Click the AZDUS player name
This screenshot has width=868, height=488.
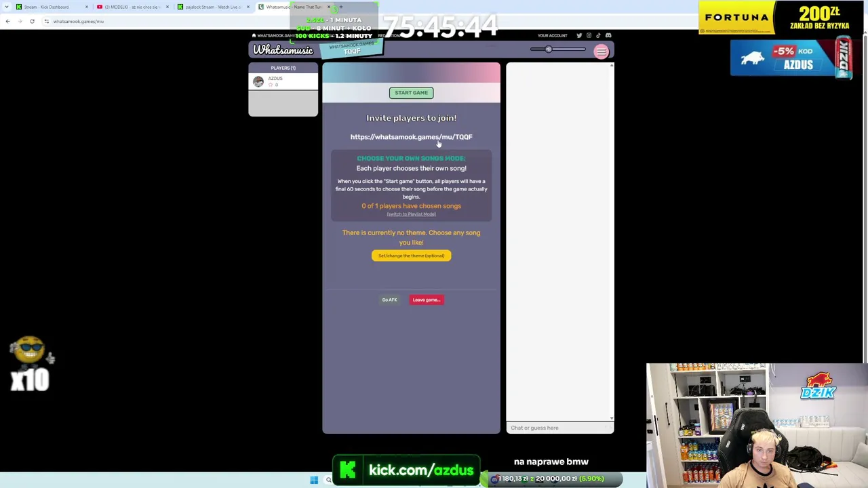pos(275,79)
